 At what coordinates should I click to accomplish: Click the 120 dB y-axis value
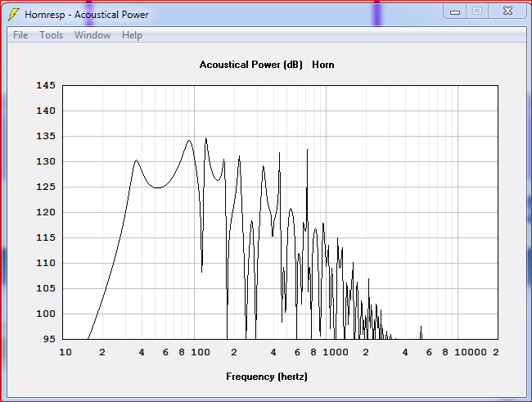click(46, 212)
